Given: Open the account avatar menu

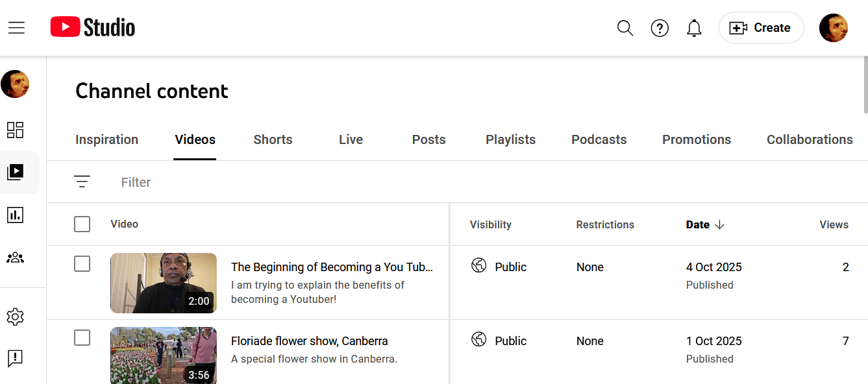Looking at the screenshot, I should pos(833,28).
